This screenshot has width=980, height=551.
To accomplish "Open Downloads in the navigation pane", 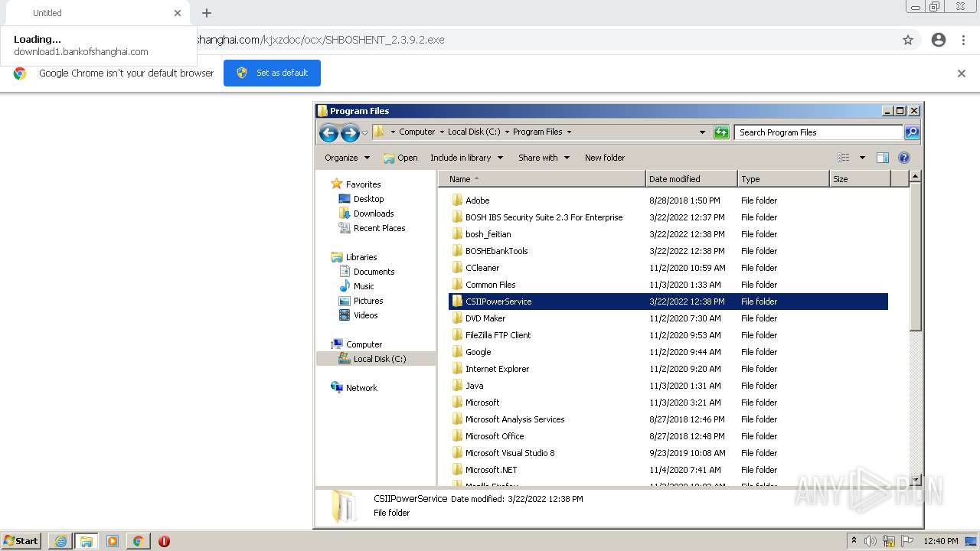I will click(374, 214).
